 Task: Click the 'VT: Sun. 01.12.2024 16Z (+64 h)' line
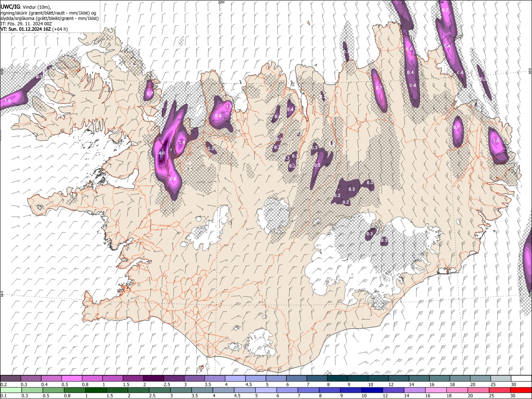[34, 29]
